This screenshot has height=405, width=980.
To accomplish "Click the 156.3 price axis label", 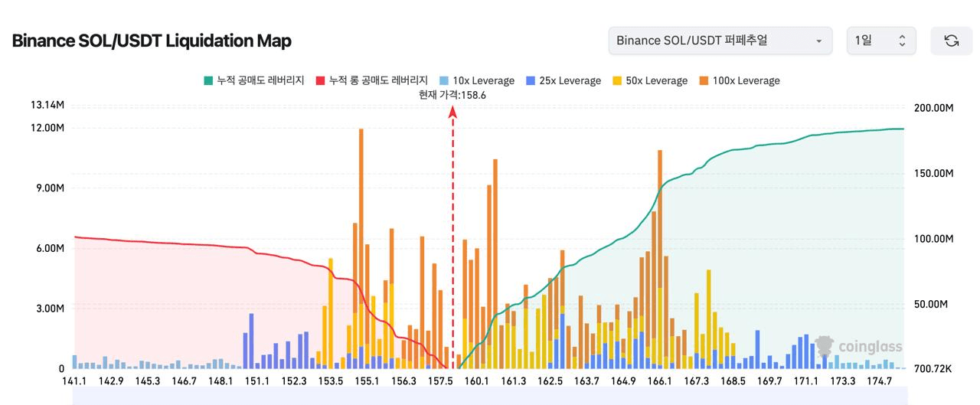I will pos(403,381).
